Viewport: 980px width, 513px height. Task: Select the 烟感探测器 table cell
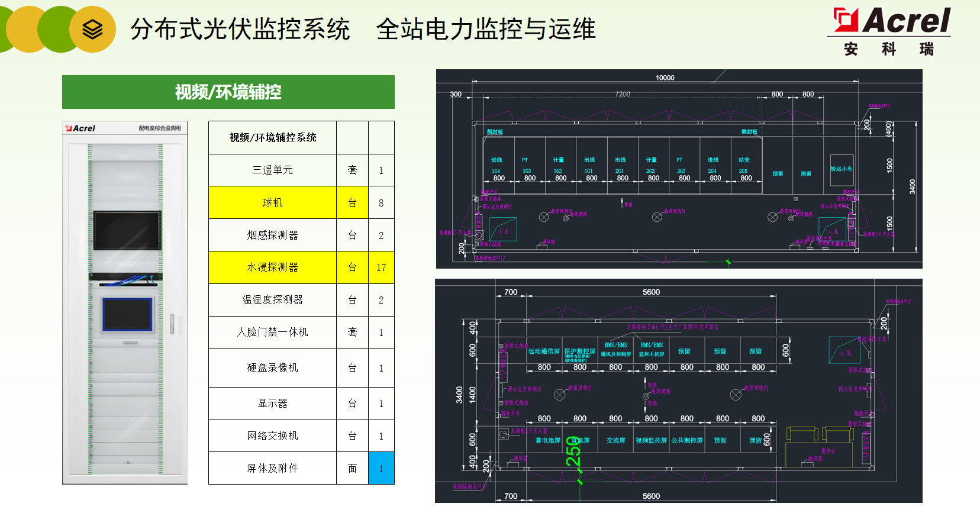(273, 235)
